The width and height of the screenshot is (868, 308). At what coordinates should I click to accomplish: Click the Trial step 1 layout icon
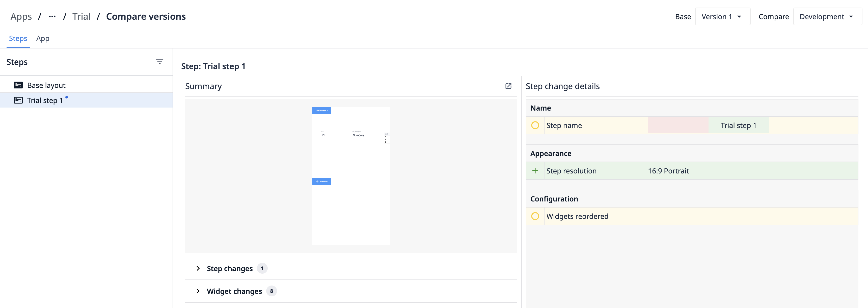(x=18, y=100)
